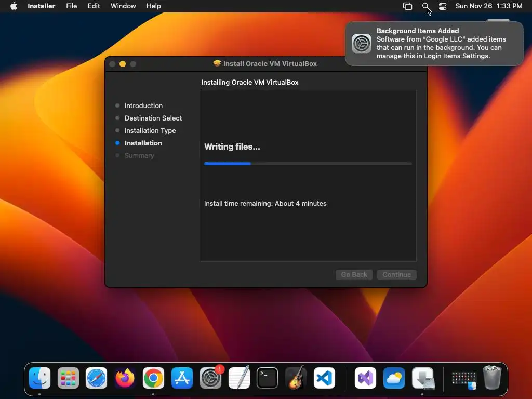Open the Background Items Added notification
Screen dimensions: 532x399
click(434, 44)
